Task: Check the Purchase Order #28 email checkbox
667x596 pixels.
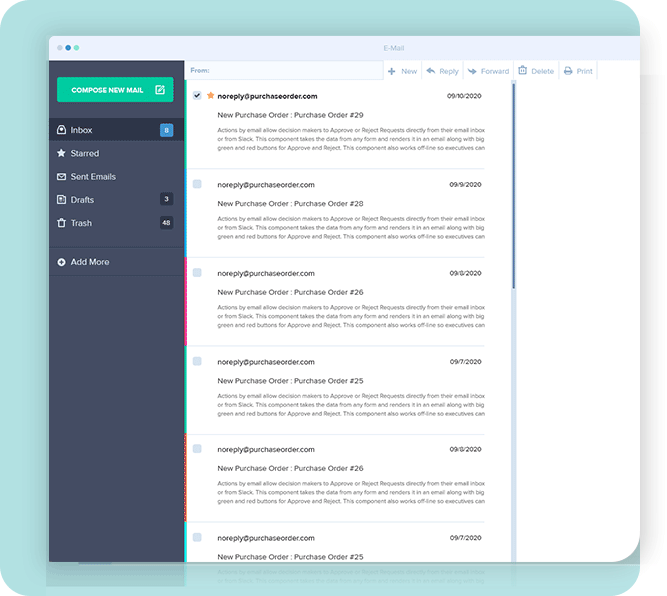Action: tap(197, 184)
